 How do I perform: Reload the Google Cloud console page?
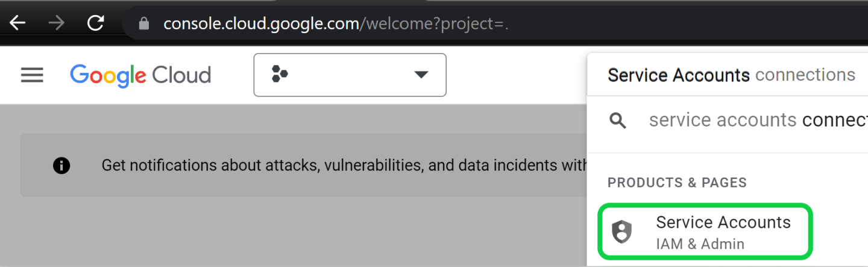pos(96,24)
